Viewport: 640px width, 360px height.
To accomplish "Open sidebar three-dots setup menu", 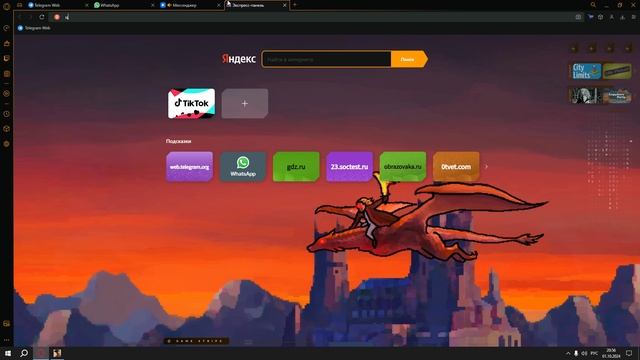I will coord(6,340).
